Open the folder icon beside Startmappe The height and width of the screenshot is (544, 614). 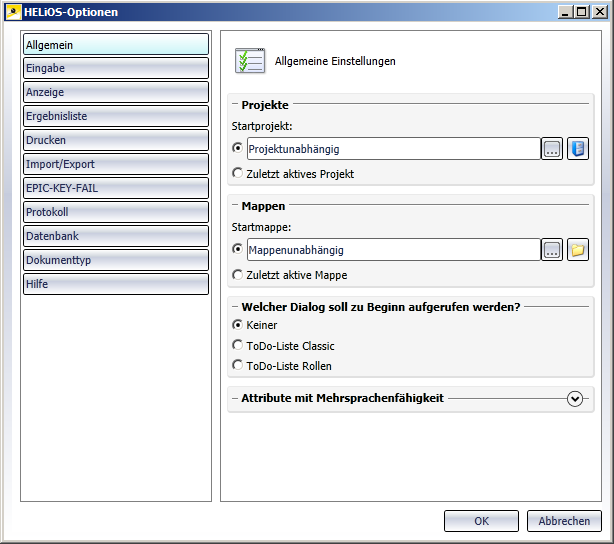point(578,250)
